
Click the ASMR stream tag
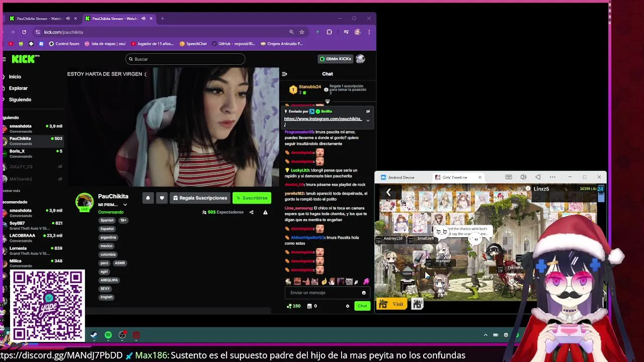click(120, 263)
